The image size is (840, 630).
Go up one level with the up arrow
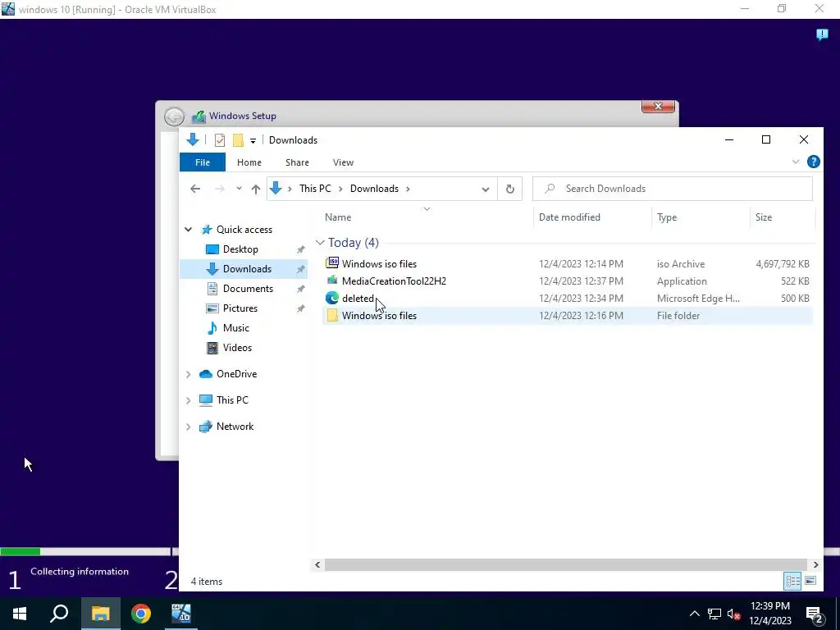click(256, 189)
